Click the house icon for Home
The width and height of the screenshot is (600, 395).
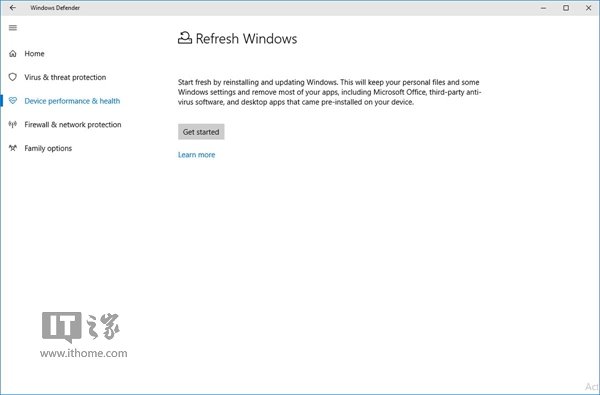pos(13,54)
